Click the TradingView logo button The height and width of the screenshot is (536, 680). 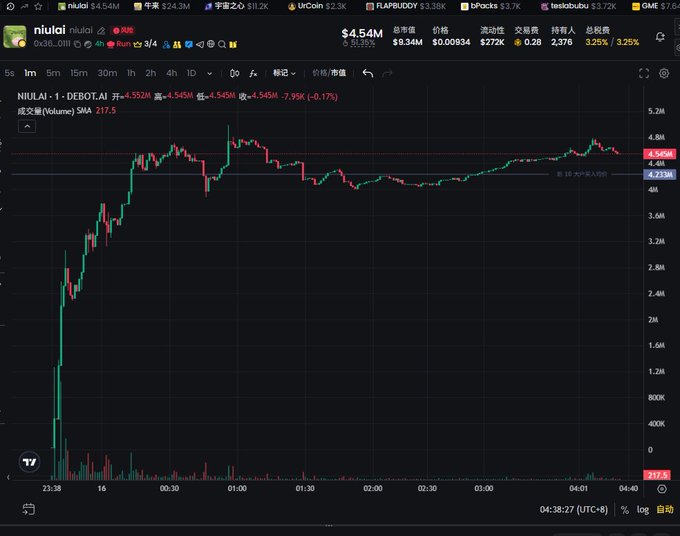[29, 462]
